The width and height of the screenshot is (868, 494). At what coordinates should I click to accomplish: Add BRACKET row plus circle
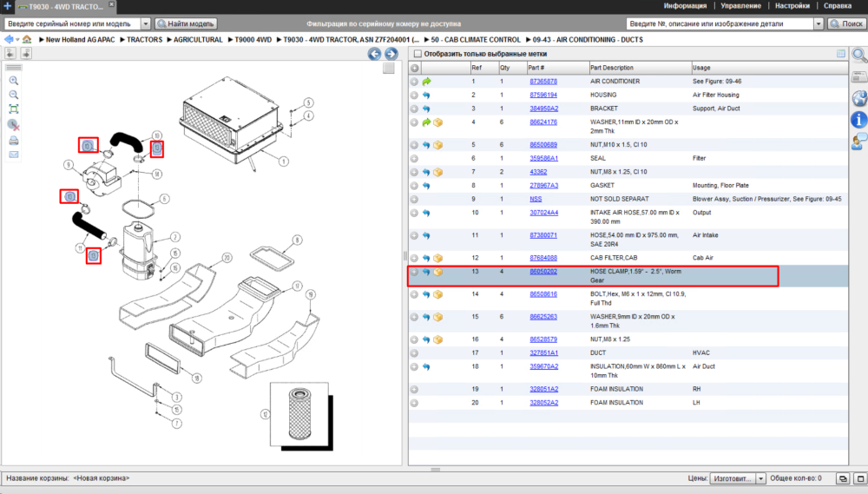(414, 109)
